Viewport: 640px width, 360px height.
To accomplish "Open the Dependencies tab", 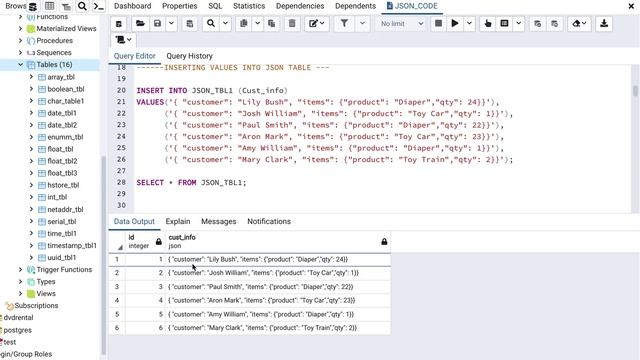I will 300,6.
